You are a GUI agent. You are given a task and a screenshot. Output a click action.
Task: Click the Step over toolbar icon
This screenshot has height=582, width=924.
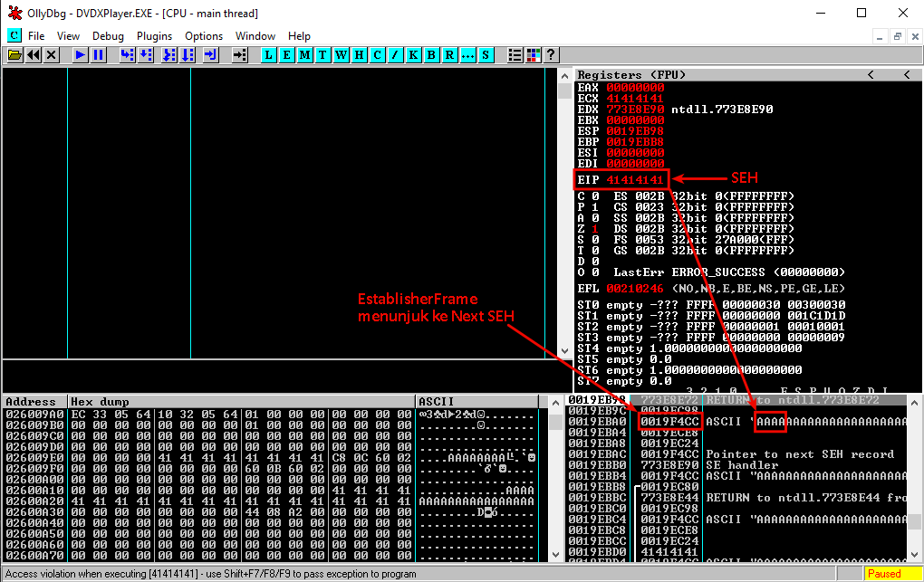[146, 55]
